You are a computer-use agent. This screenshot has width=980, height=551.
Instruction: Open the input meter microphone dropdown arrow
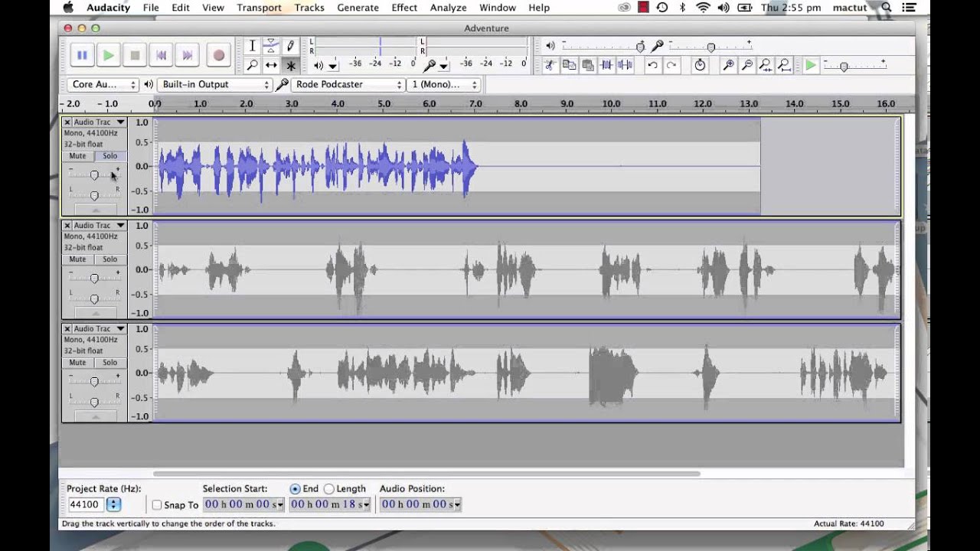pos(443,67)
